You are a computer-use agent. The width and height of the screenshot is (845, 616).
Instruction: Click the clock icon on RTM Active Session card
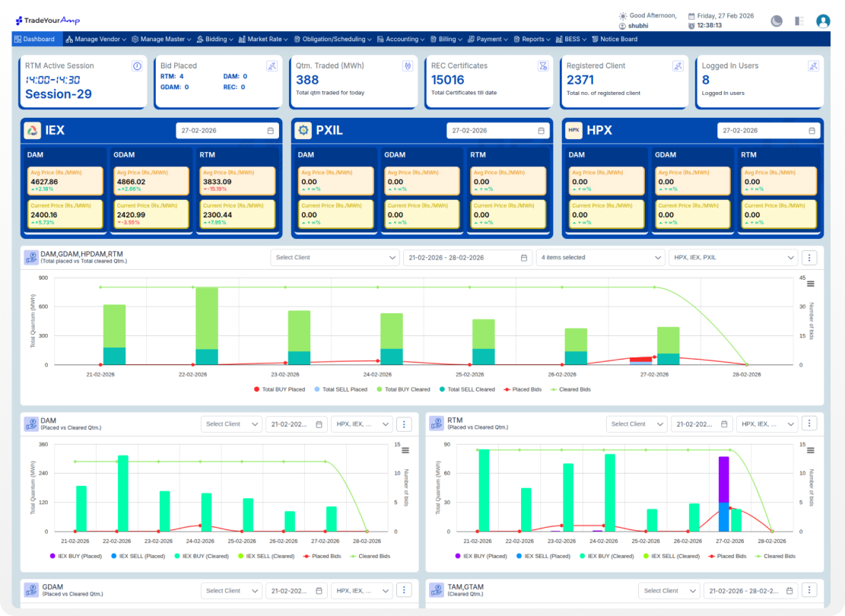pyautogui.click(x=137, y=66)
